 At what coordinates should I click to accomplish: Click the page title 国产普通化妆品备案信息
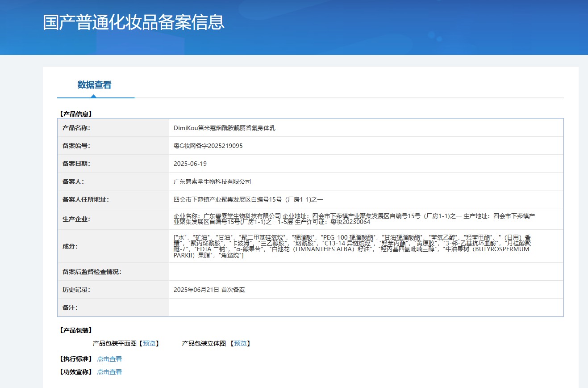pos(133,22)
